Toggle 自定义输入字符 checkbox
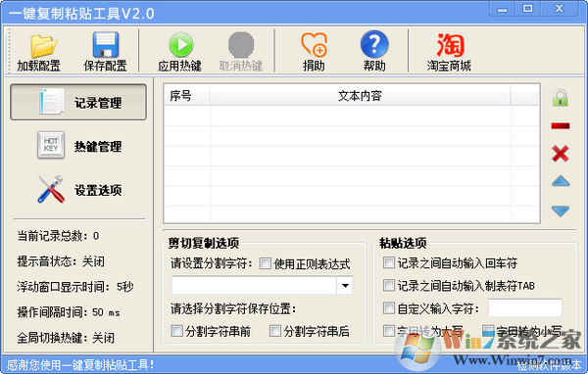 click(389, 308)
